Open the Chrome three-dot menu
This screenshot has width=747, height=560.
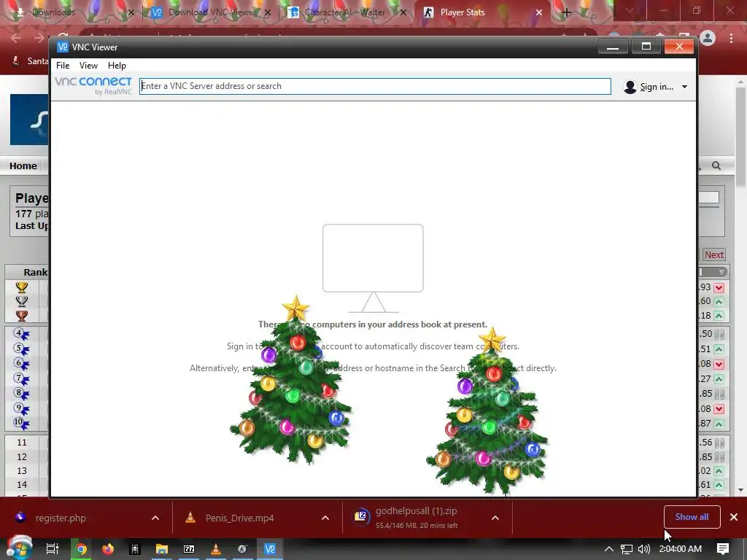click(731, 38)
